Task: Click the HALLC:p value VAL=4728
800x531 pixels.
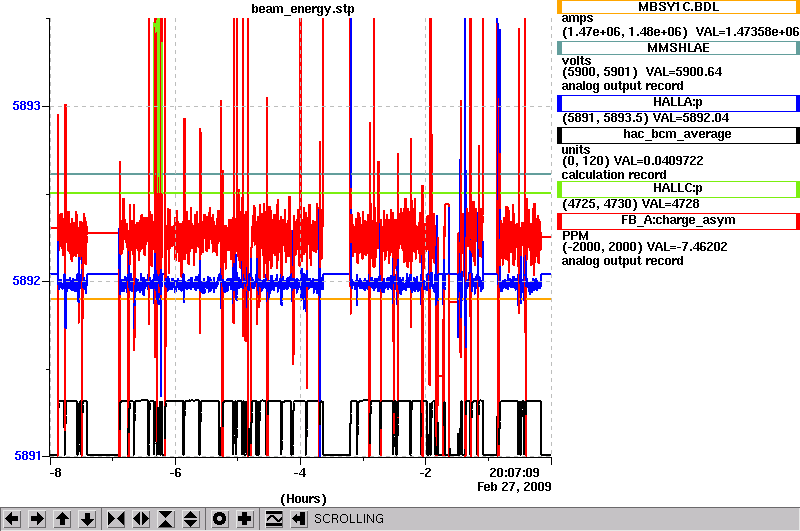Action: (x=670, y=204)
